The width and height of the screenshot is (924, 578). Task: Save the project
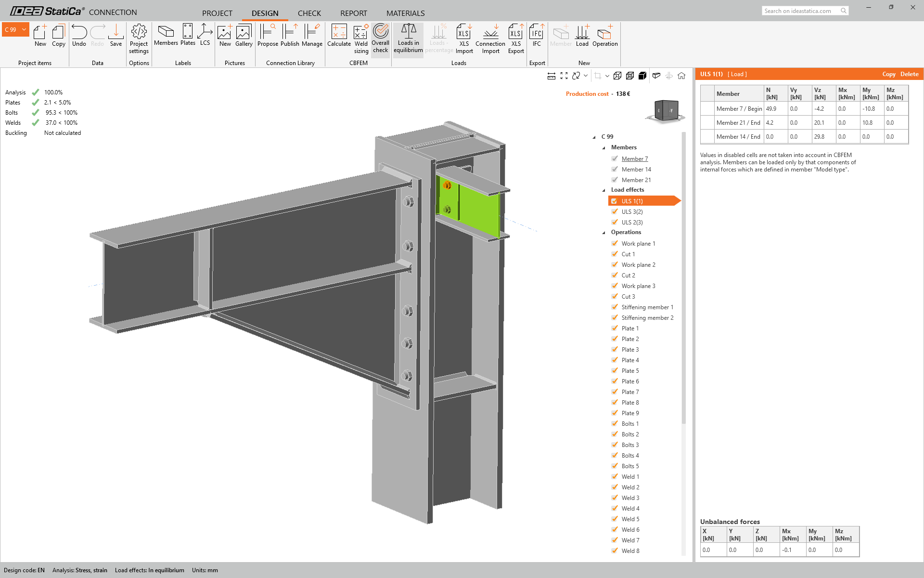coord(116,35)
